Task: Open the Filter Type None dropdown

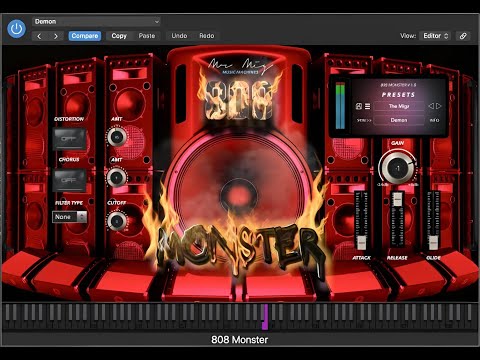Action: (69, 217)
